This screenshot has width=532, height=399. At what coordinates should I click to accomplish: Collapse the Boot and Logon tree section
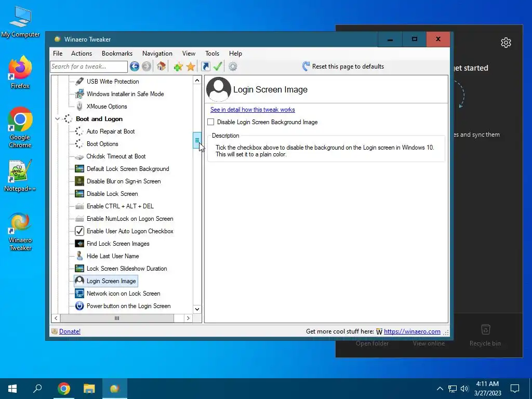click(x=57, y=119)
